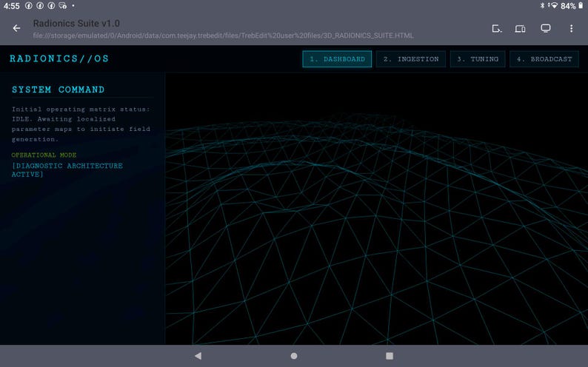Click the [DIAGNOSTIC ARCHITECTURE ACTIVE] status text
588x367 pixels.
coord(67,170)
